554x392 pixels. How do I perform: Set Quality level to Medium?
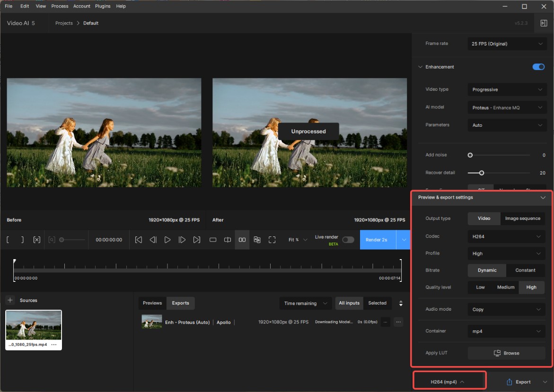point(505,287)
